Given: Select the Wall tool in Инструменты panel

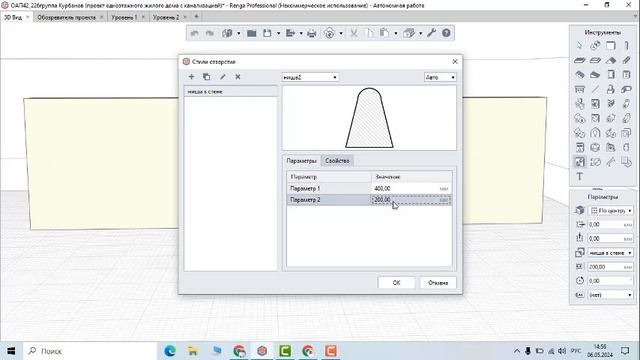Looking at the screenshot, I should 611,46.
